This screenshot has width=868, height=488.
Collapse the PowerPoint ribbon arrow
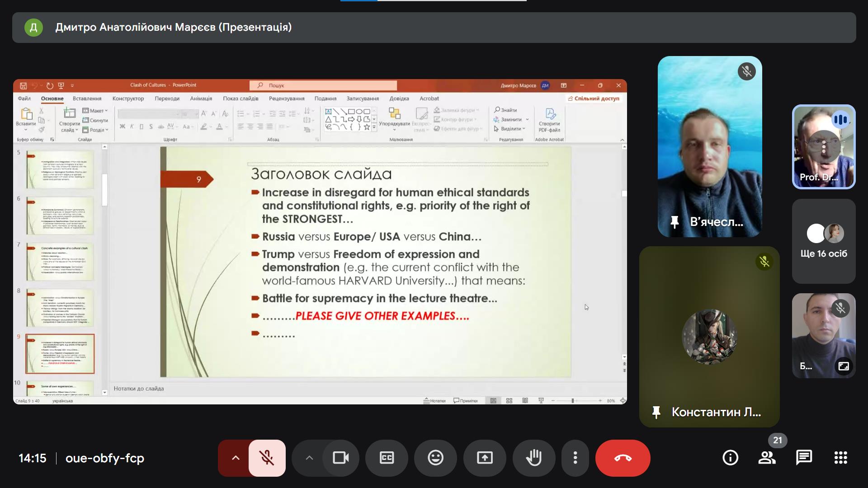[622, 140]
